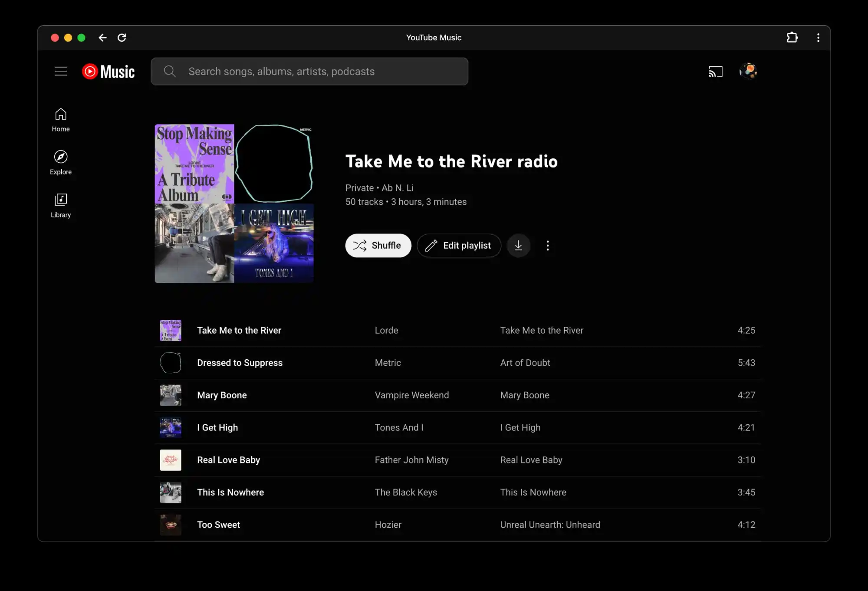The height and width of the screenshot is (591, 868).
Task: Reload the page
Action: tap(122, 38)
